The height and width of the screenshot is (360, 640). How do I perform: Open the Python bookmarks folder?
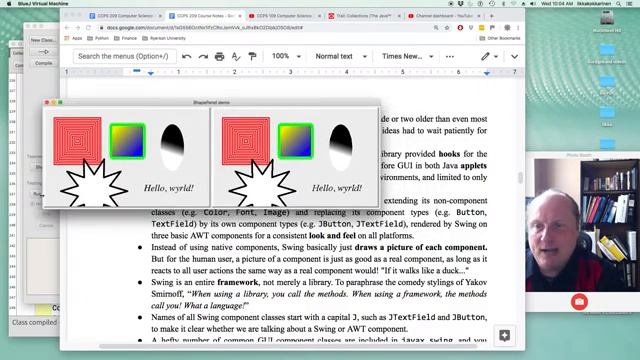(98, 38)
